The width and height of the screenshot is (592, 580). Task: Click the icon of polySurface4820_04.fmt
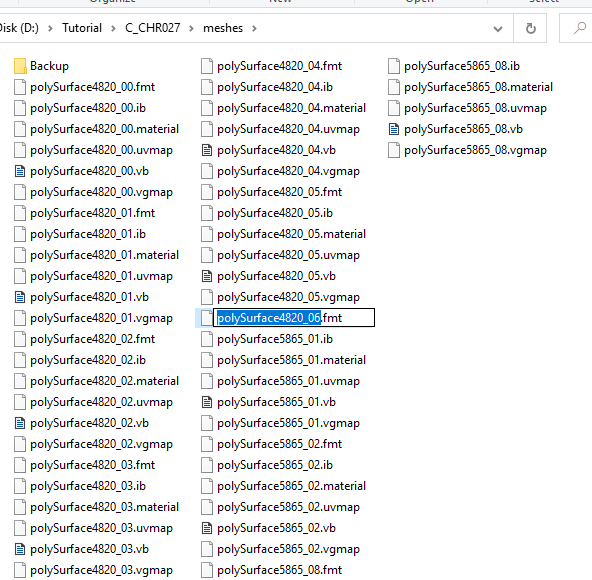207,66
